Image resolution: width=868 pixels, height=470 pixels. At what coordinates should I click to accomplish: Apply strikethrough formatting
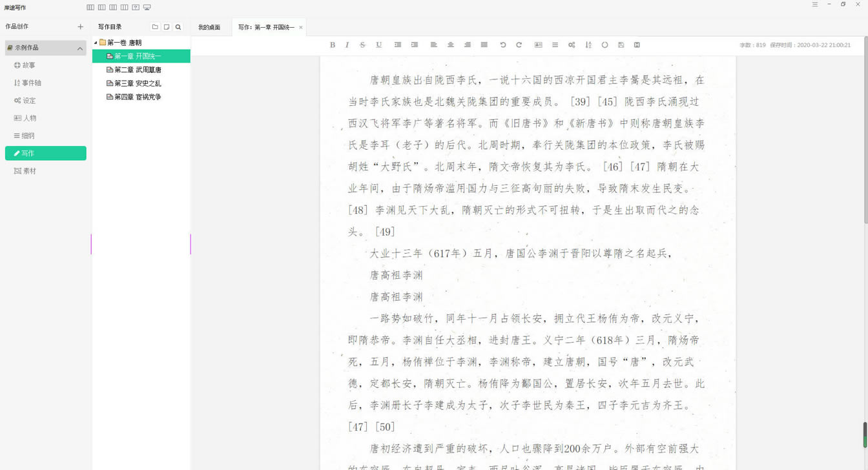[362, 45]
